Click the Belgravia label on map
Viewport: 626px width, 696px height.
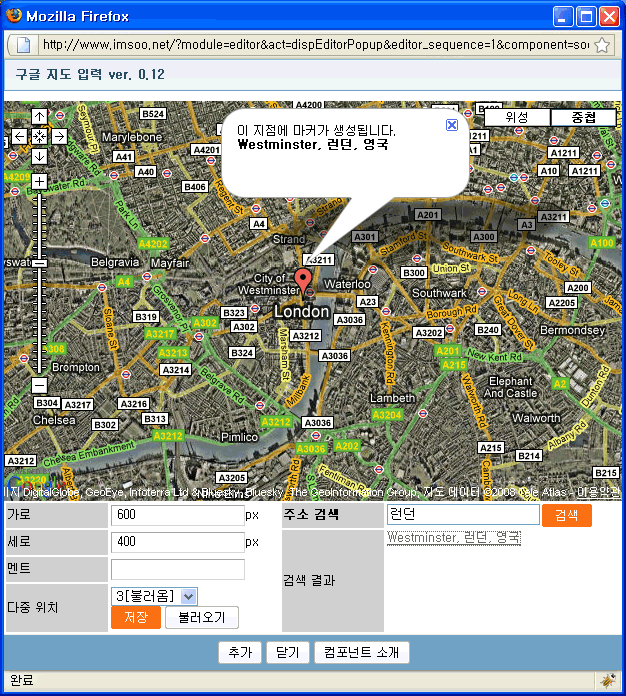click(x=115, y=262)
